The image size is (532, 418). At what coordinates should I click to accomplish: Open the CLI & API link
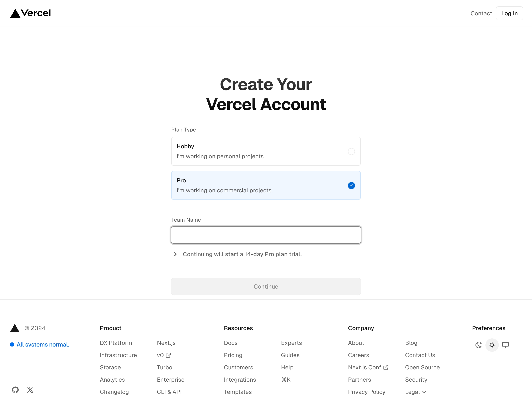169,392
